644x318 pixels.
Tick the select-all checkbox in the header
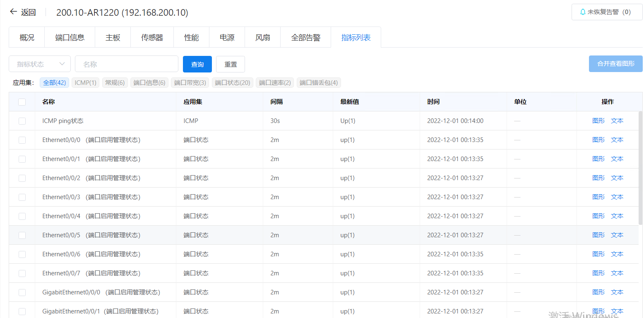pyautogui.click(x=22, y=102)
